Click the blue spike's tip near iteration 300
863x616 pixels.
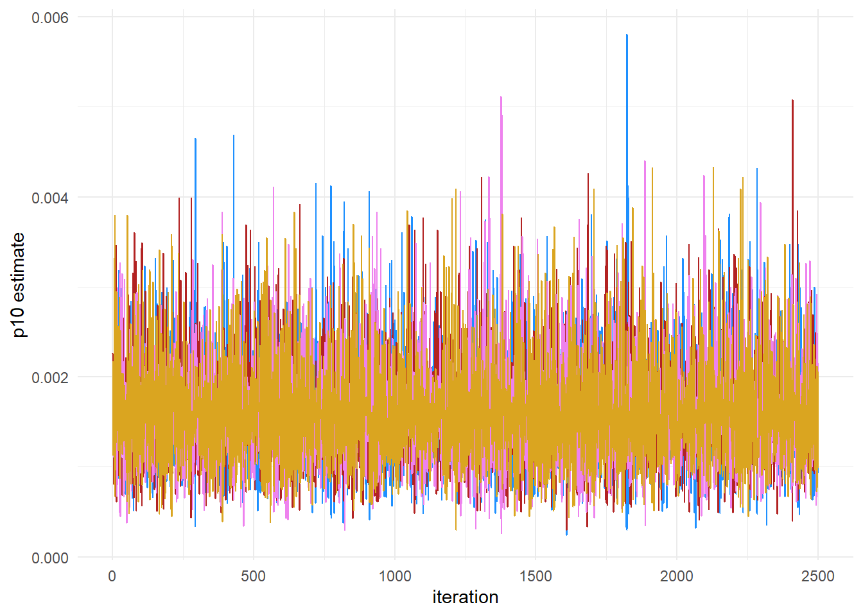pyautogui.click(x=195, y=139)
